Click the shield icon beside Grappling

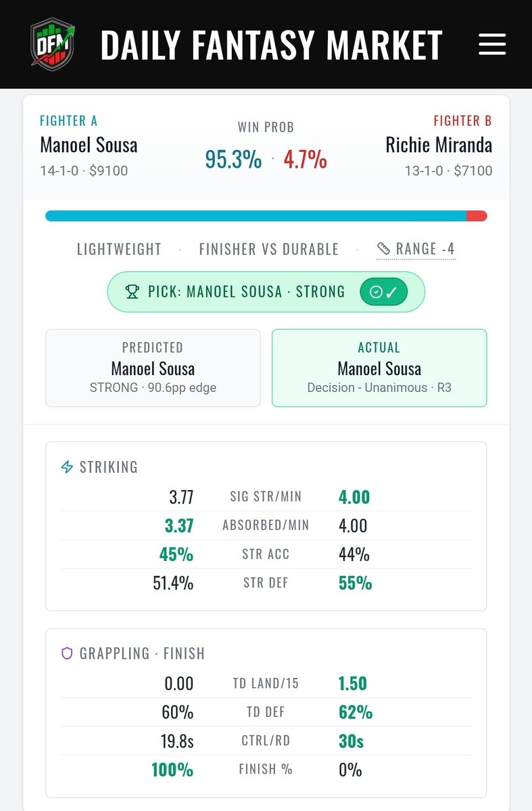[x=67, y=654]
